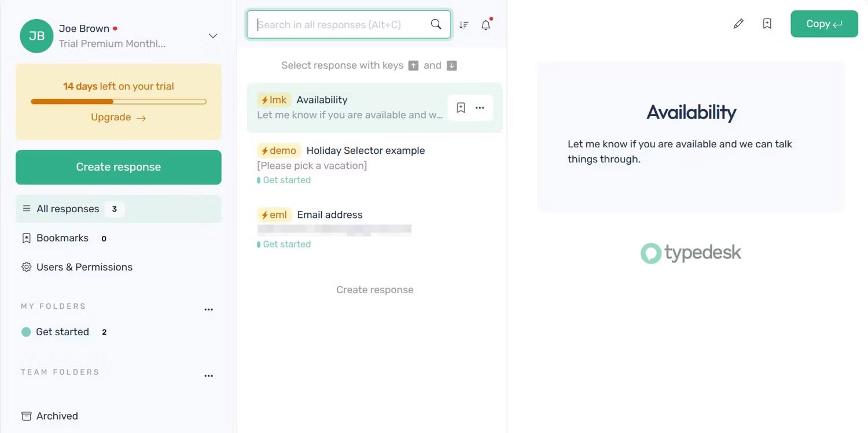The width and height of the screenshot is (868, 433).
Task: Open the sort responses icon
Action: (464, 25)
